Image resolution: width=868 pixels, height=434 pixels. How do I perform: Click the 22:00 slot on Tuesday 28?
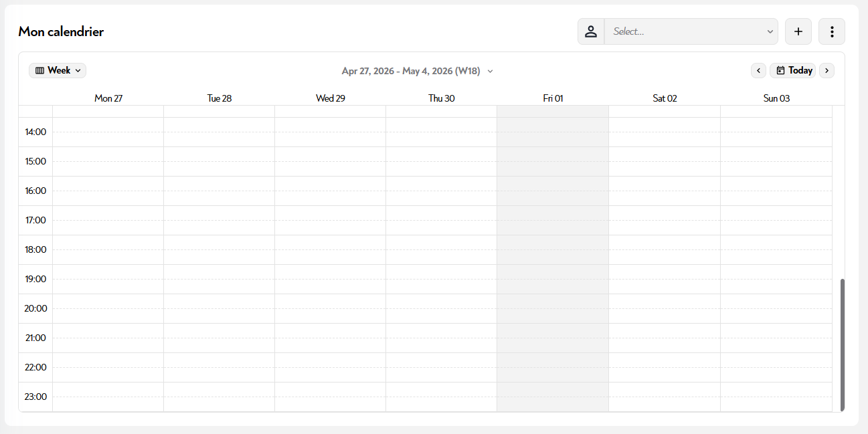(x=220, y=368)
